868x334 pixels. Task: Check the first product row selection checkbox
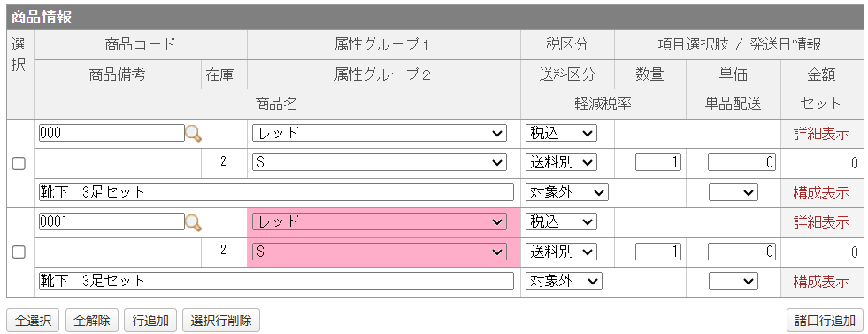pyautogui.click(x=19, y=163)
